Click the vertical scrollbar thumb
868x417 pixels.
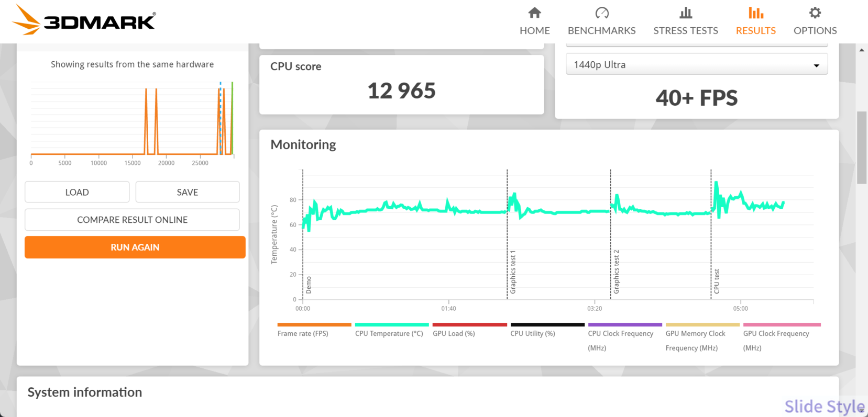pyautogui.click(x=861, y=148)
